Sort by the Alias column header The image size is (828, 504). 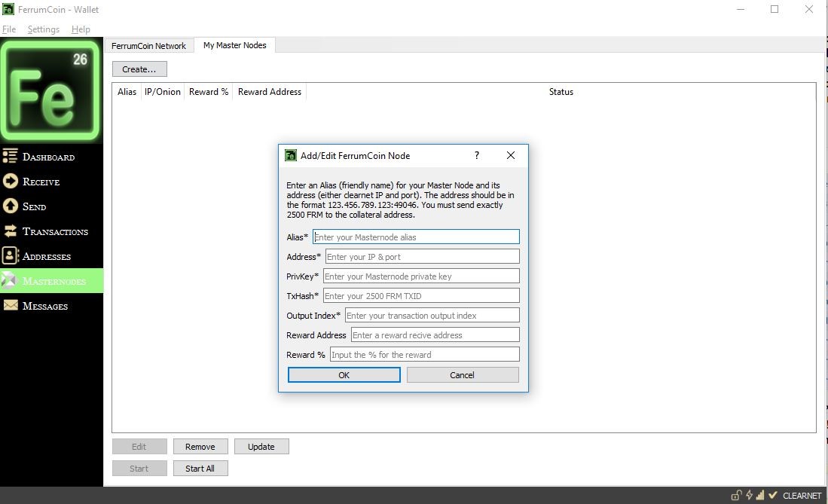127,91
